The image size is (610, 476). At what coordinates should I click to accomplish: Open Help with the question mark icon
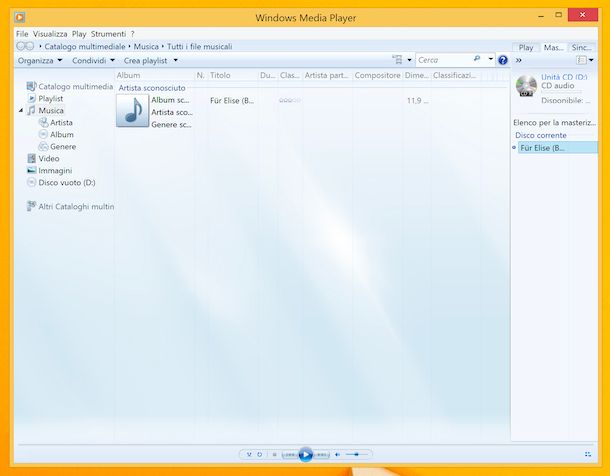[x=503, y=60]
